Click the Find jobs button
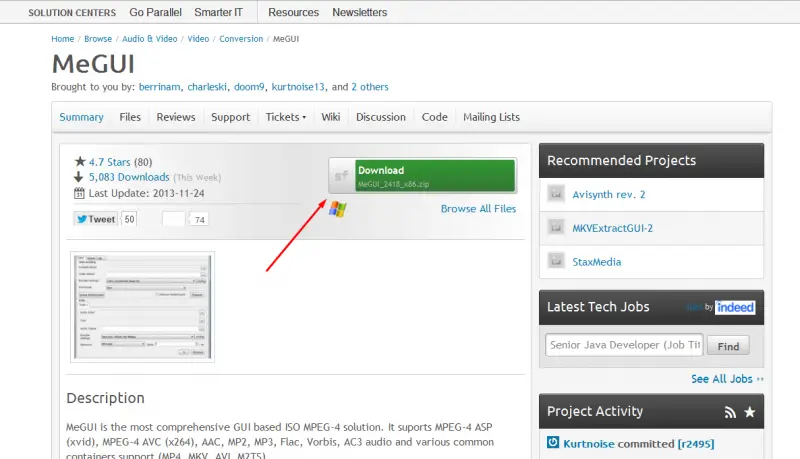Image resolution: width=800 pixels, height=459 pixels. pyautogui.click(x=728, y=346)
